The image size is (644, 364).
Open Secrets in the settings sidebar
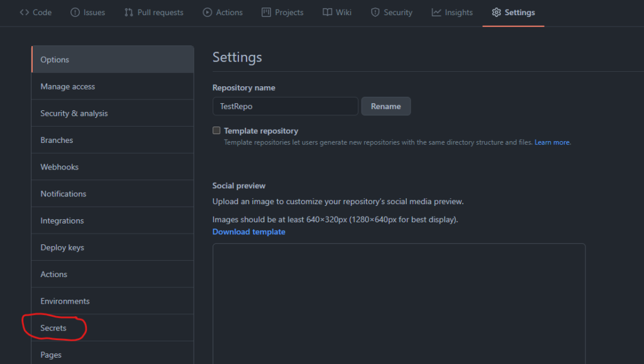[53, 328]
